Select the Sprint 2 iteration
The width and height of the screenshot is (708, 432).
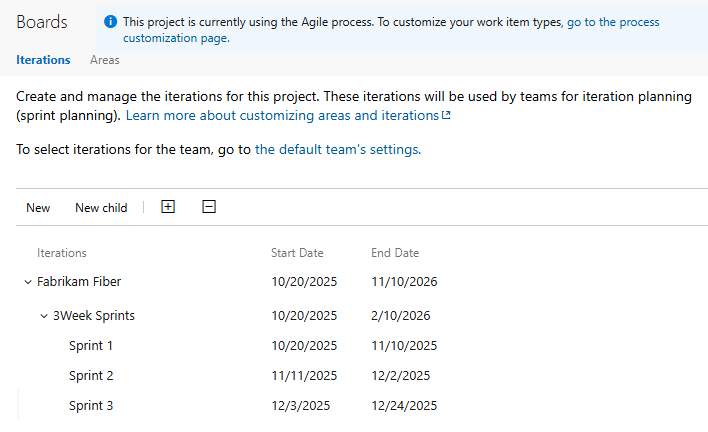click(91, 376)
